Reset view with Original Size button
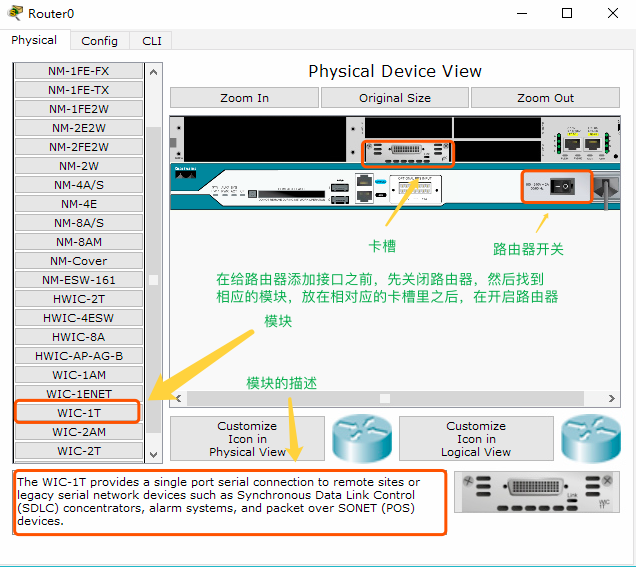The height and width of the screenshot is (567, 636). coord(395,98)
